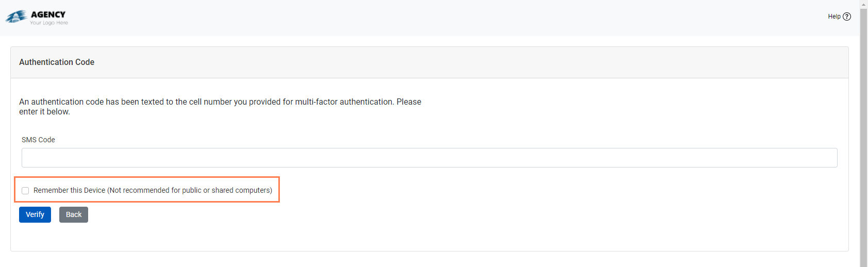The image size is (868, 267).
Task: Go back using the Back button
Action: coord(74,214)
